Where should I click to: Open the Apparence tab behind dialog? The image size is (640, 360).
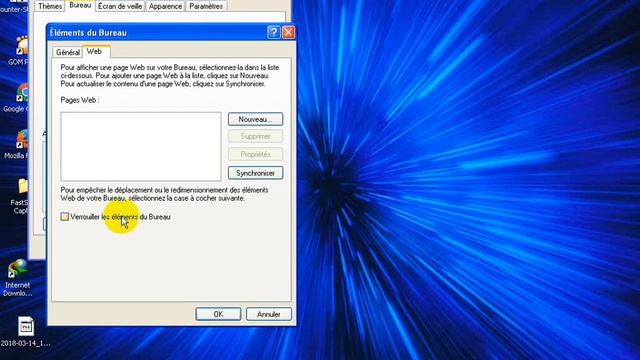[165, 6]
